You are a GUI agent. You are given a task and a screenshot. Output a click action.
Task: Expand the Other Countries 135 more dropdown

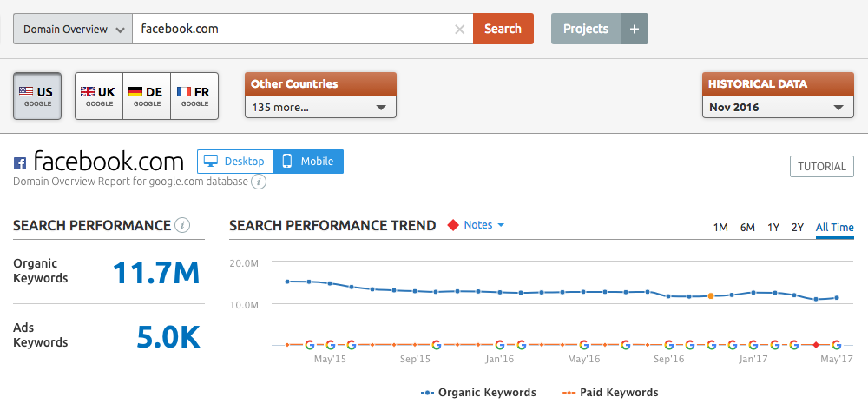point(320,108)
